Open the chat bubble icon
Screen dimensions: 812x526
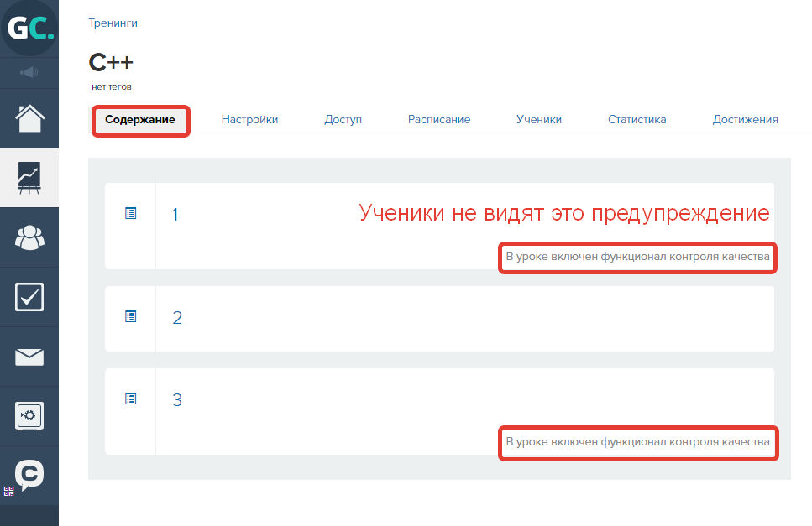point(29,474)
